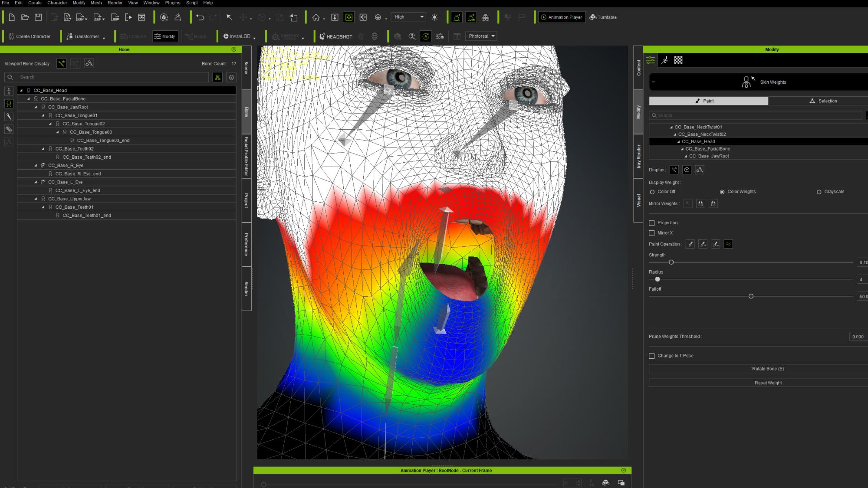Create a new project file
This screenshot has width=868, height=488.
click(12, 17)
